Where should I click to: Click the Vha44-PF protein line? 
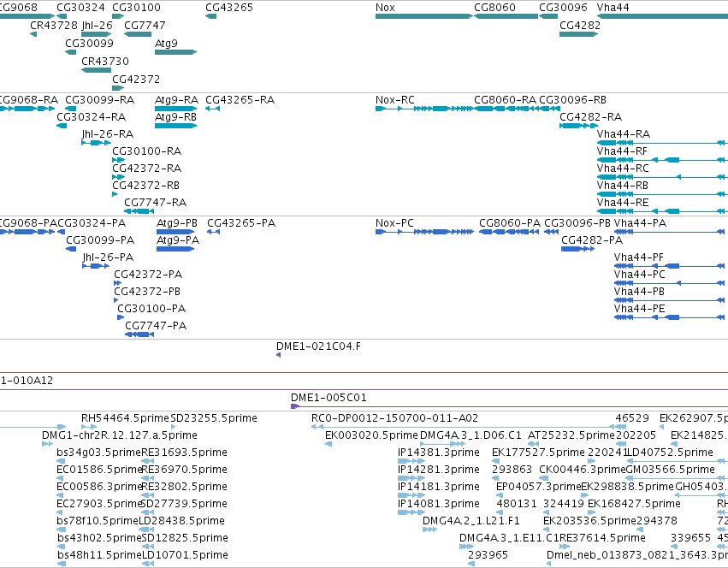click(671, 266)
